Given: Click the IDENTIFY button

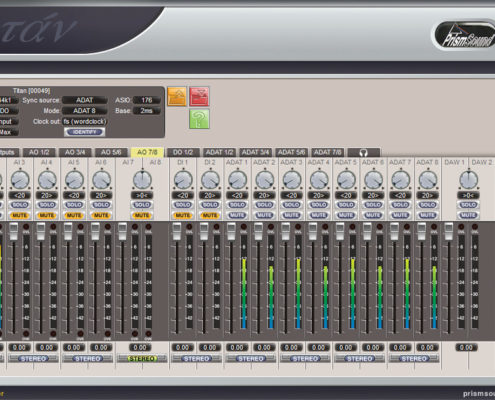Looking at the screenshot, I should click(x=85, y=132).
